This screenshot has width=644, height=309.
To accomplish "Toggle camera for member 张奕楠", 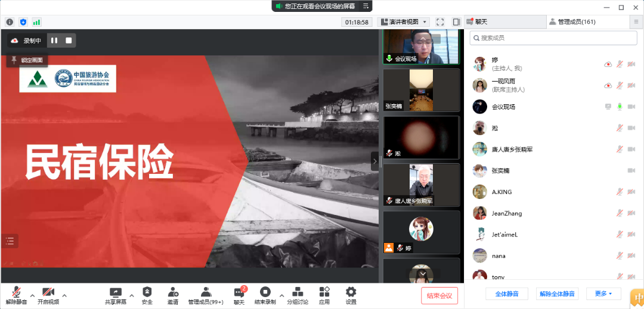I will pos(631,170).
